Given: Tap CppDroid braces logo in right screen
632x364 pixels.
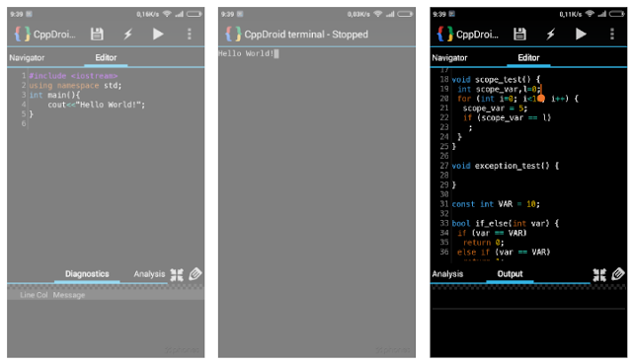Looking at the screenshot, I should point(445,35).
